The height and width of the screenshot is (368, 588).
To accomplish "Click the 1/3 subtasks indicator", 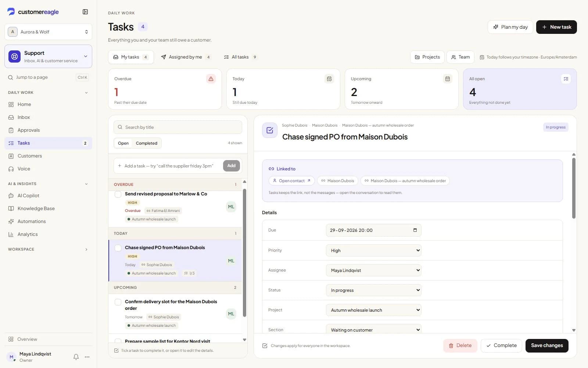I will pyautogui.click(x=189, y=273).
